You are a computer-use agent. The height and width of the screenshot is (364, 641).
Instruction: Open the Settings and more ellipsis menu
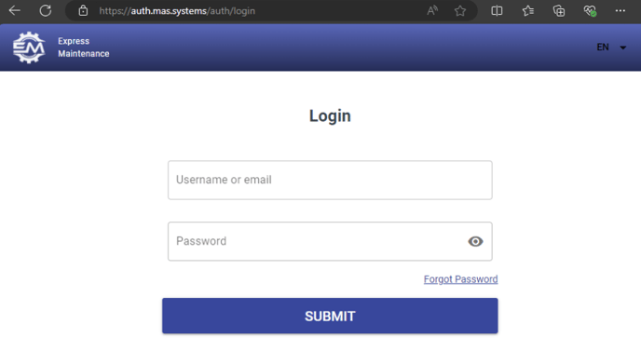[621, 11]
